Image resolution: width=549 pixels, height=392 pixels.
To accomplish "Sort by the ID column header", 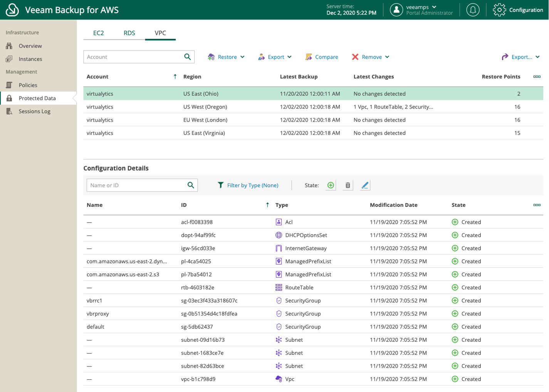I will point(184,205).
